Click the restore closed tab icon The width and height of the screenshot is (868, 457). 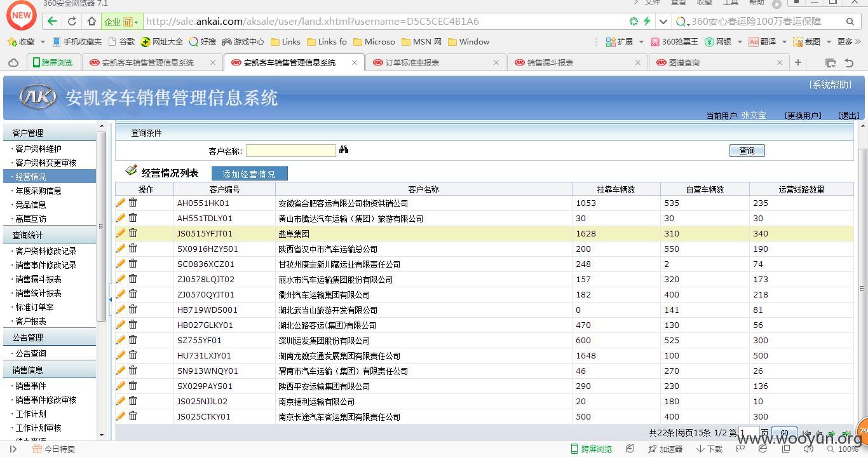pyautogui.click(x=849, y=62)
